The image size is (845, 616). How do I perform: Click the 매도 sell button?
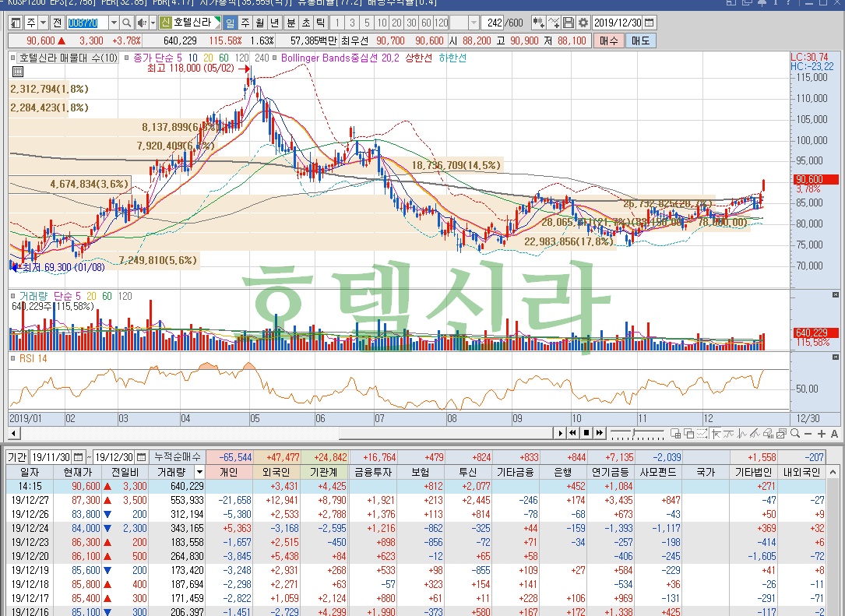(x=641, y=40)
